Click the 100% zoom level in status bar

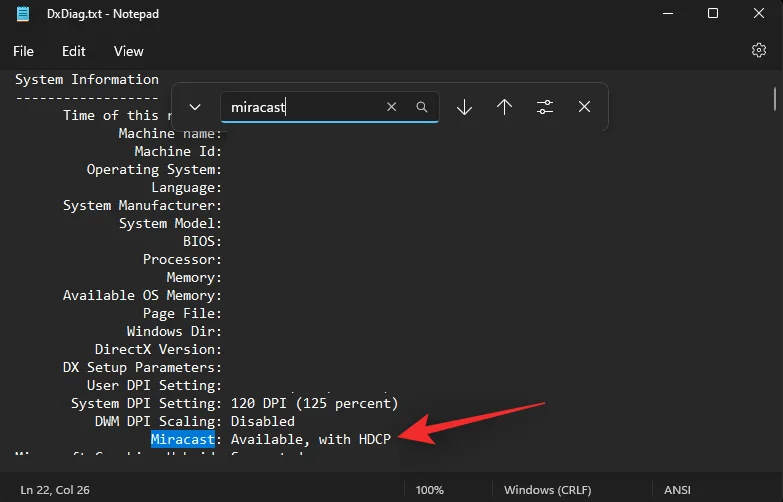(x=429, y=490)
